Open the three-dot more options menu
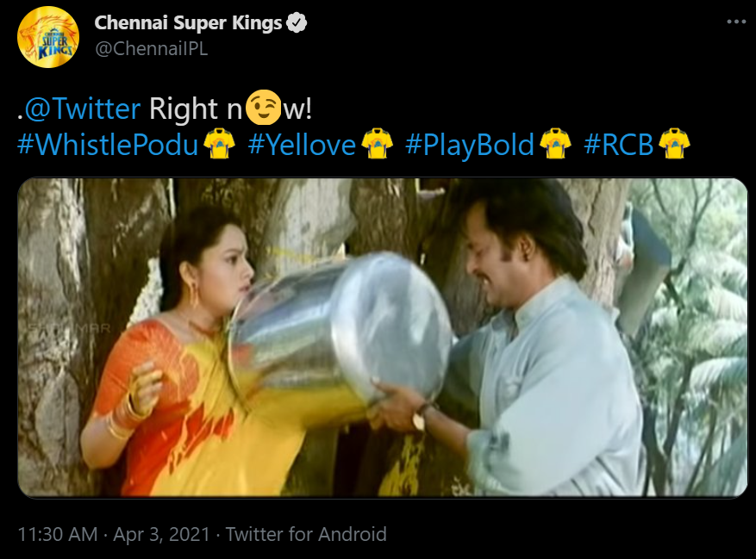Viewport: 756px width, 559px height. (736, 22)
